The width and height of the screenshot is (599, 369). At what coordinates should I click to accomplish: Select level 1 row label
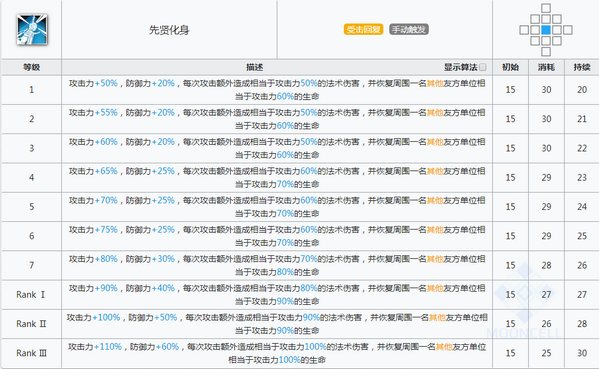point(31,90)
